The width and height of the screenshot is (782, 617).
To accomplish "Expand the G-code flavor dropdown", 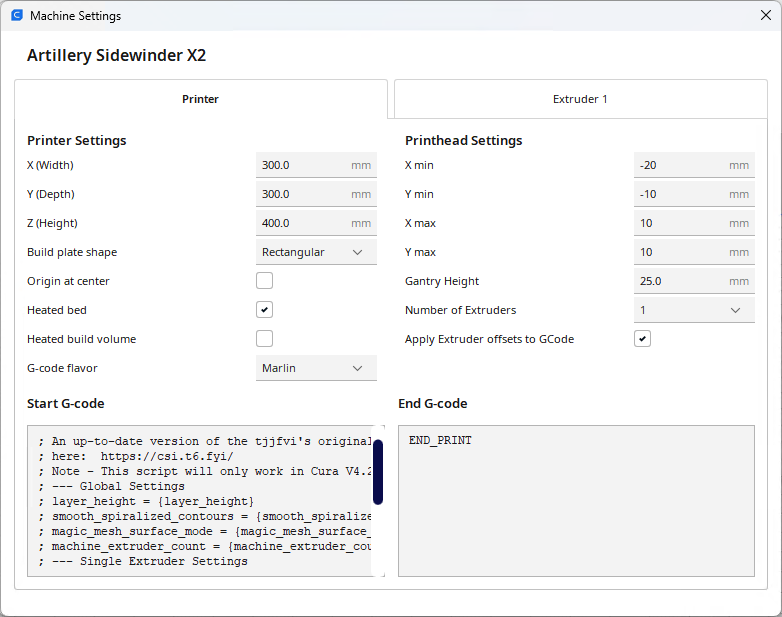I will pyautogui.click(x=316, y=368).
